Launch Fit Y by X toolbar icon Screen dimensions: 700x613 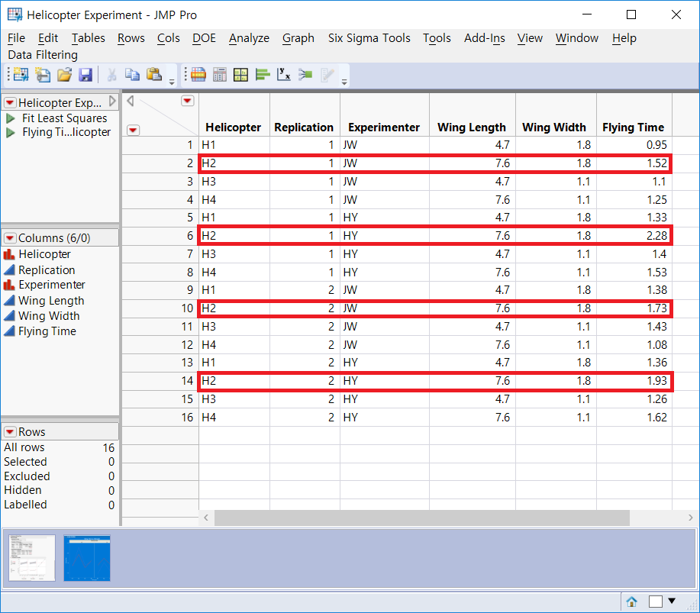(284, 75)
